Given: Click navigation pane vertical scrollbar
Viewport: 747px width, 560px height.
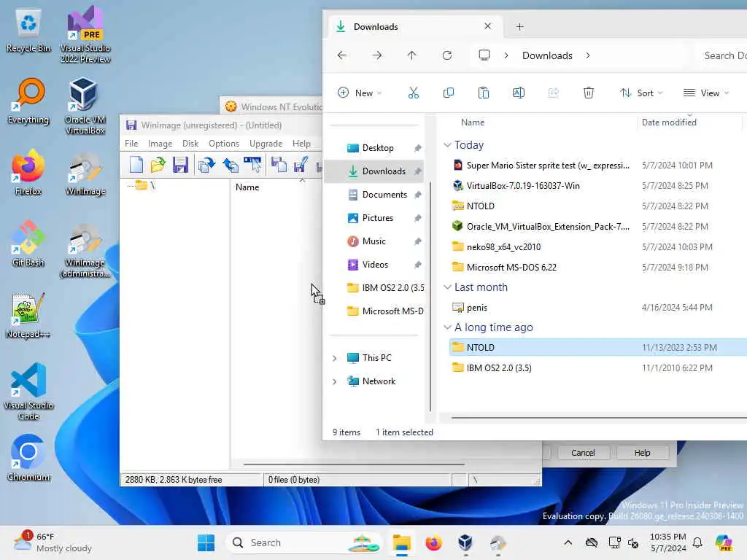Looking at the screenshot, I should (x=430, y=296).
